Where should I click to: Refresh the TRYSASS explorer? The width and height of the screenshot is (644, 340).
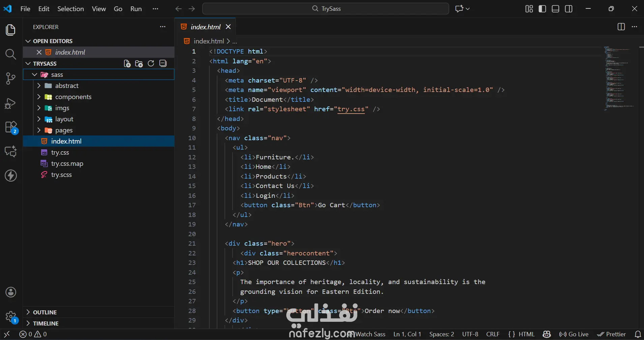[x=151, y=63]
